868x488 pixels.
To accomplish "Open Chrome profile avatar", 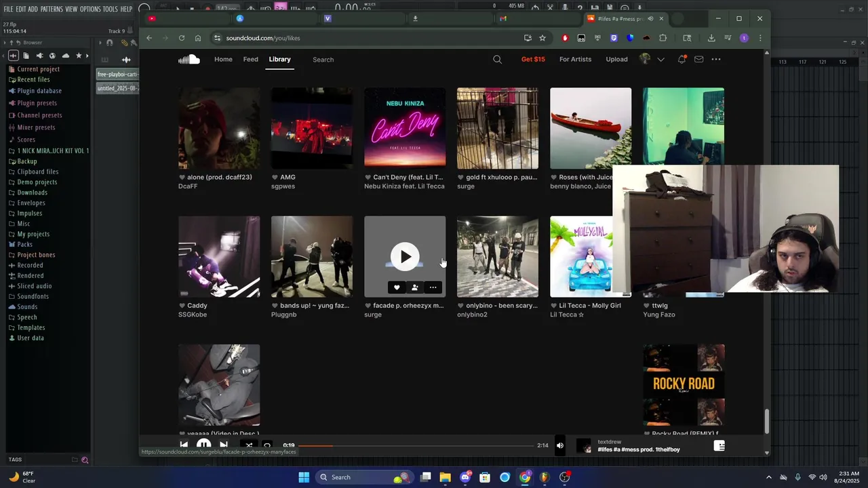I will click(744, 38).
